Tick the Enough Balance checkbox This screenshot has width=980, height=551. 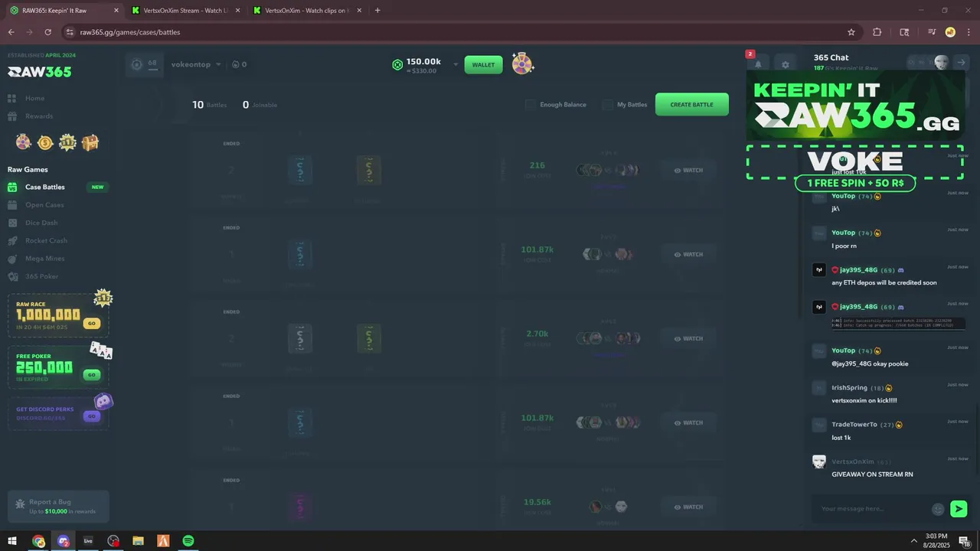coord(531,105)
